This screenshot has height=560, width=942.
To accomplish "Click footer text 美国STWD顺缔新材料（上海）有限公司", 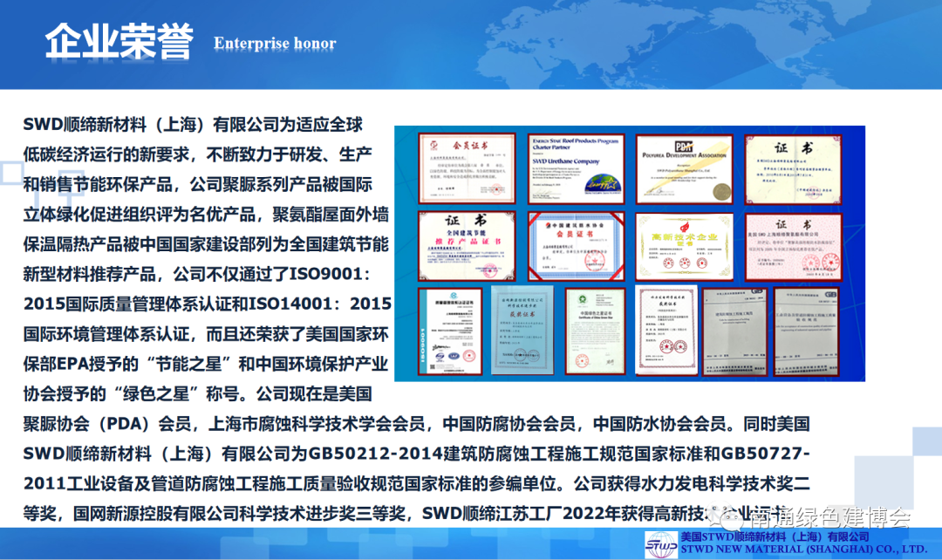I will pyautogui.click(x=775, y=536).
